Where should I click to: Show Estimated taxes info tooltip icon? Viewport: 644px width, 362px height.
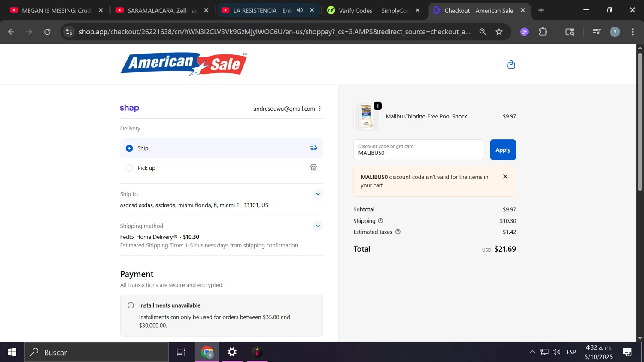tap(398, 232)
